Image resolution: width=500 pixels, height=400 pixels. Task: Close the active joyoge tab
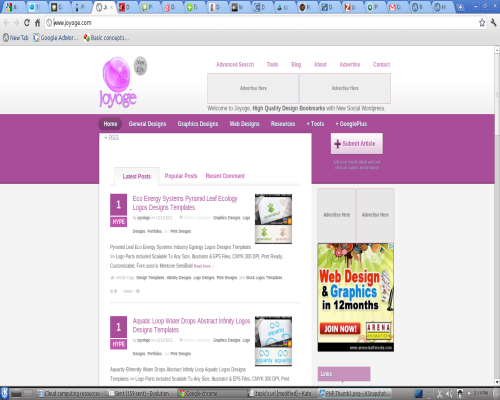tap(111, 7)
